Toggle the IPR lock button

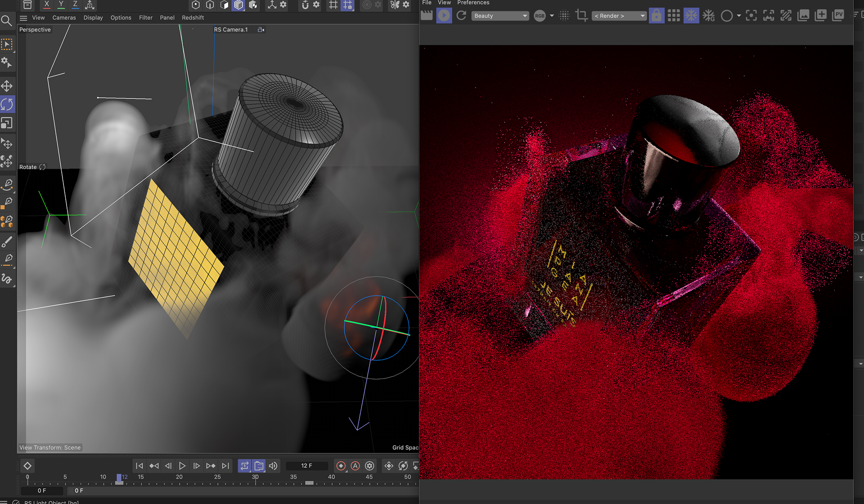pyautogui.click(x=657, y=16)
